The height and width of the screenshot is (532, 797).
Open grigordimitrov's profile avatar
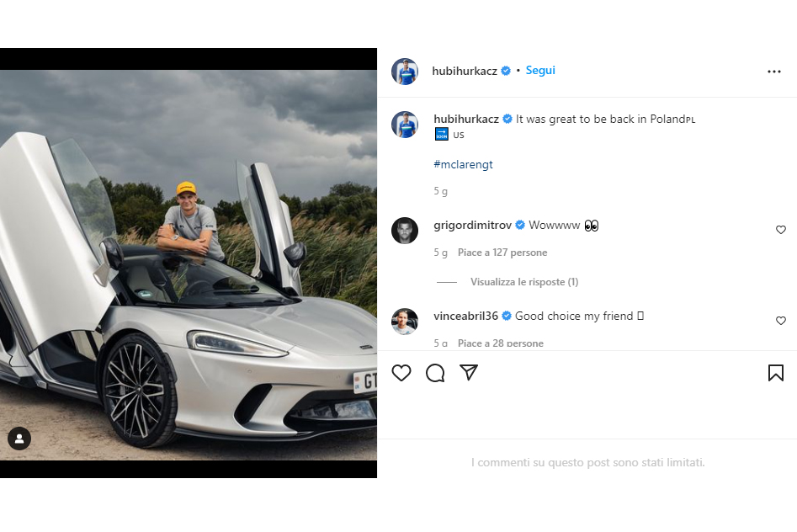405,230
